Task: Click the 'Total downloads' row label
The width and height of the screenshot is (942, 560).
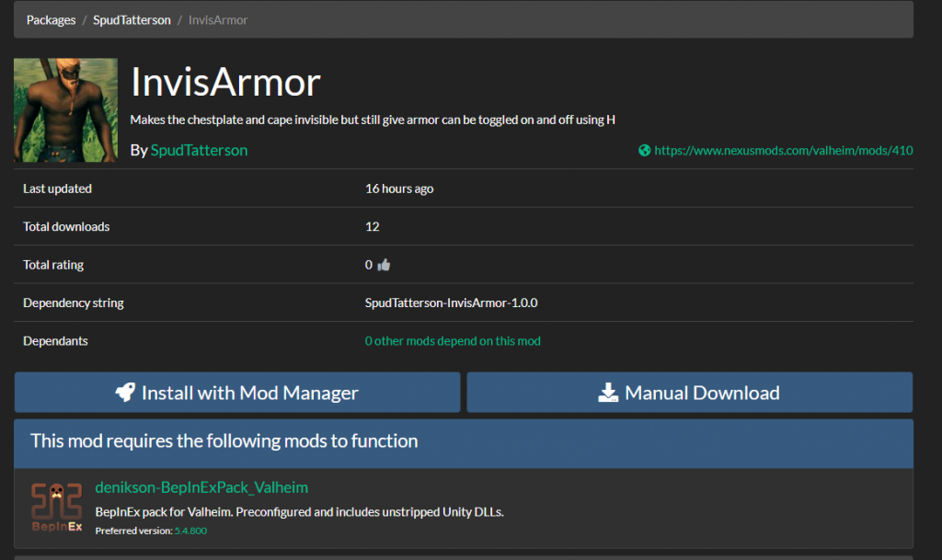Action: 66,227
